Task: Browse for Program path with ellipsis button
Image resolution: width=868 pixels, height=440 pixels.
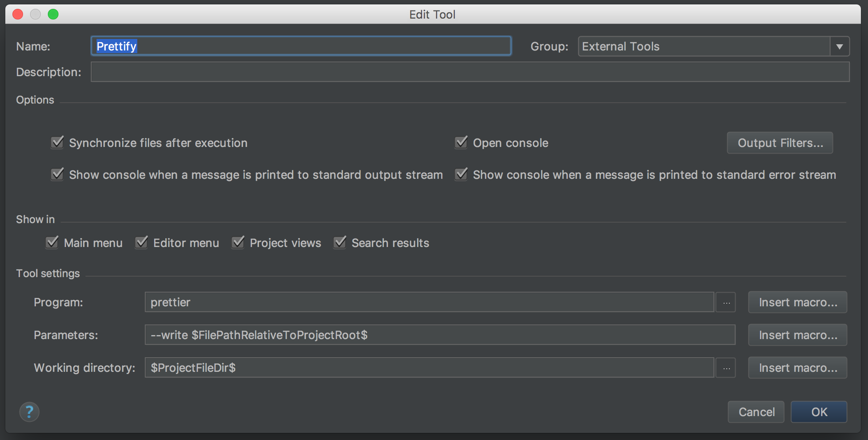Action: pos(726,302)
